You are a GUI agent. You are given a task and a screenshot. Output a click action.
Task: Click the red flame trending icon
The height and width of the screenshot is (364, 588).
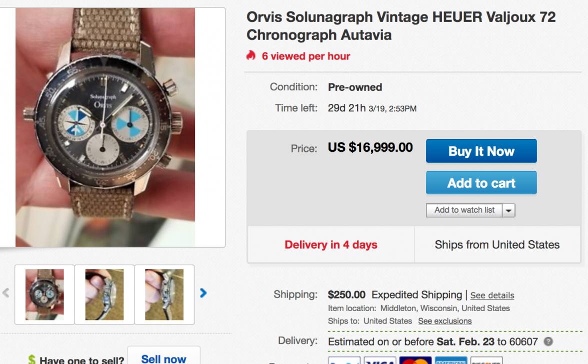tap(251, 55)
